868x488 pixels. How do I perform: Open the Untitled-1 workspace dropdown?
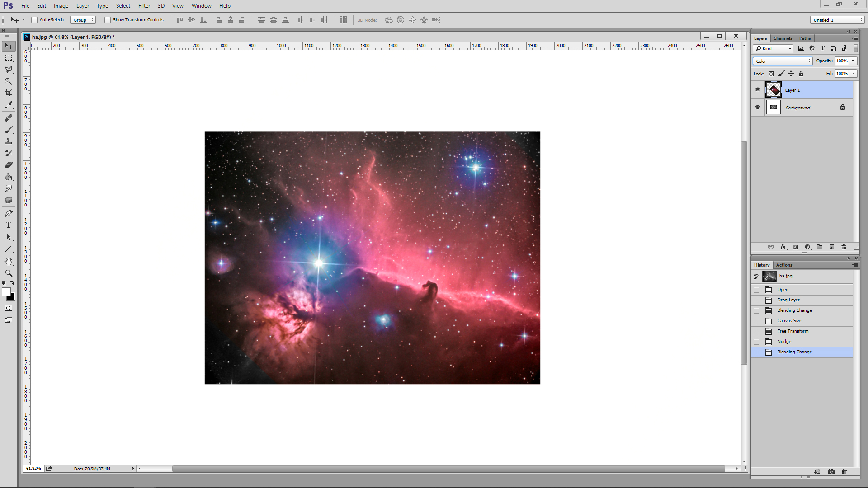point(837,20)
